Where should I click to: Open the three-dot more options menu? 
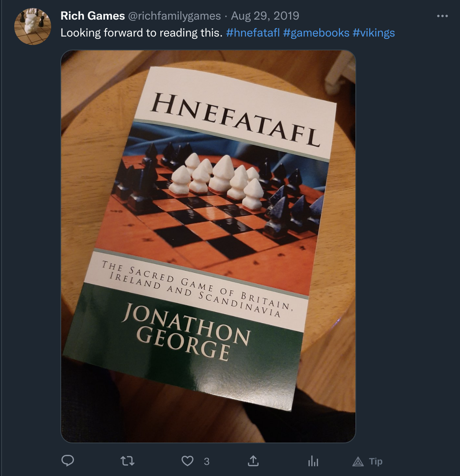tap(442, 16)
